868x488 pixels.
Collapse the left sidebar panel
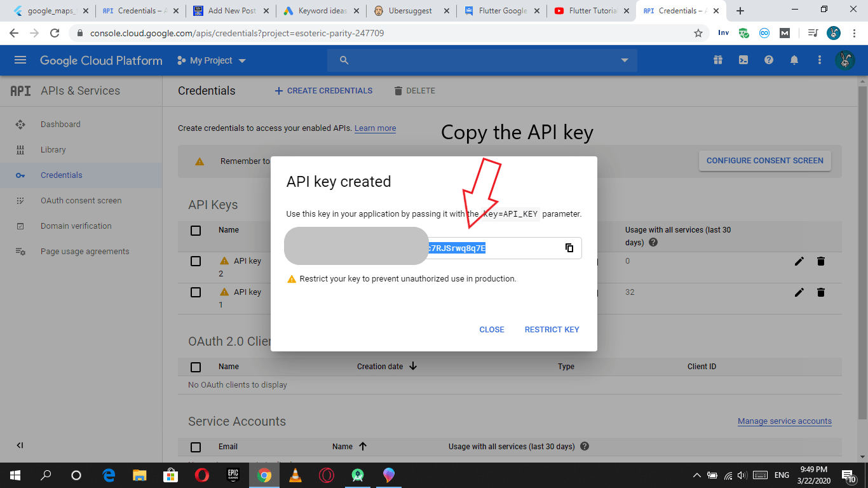(x=19, y=445)
